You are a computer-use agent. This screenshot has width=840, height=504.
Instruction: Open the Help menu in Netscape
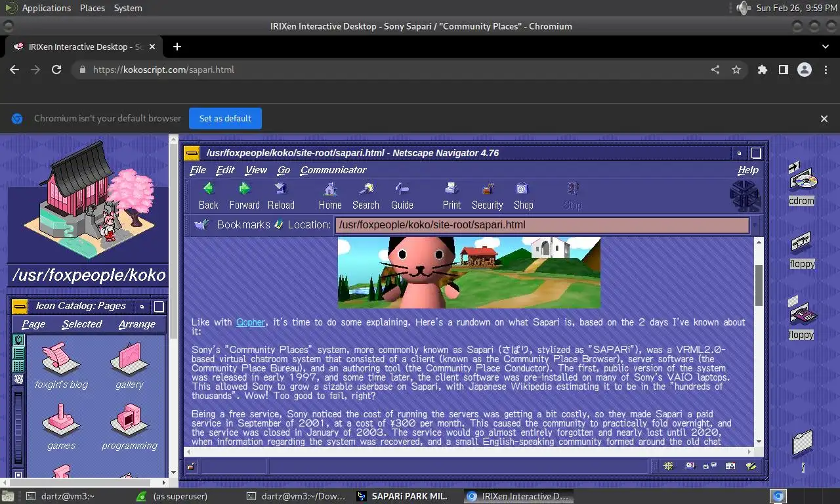(747, 170)
